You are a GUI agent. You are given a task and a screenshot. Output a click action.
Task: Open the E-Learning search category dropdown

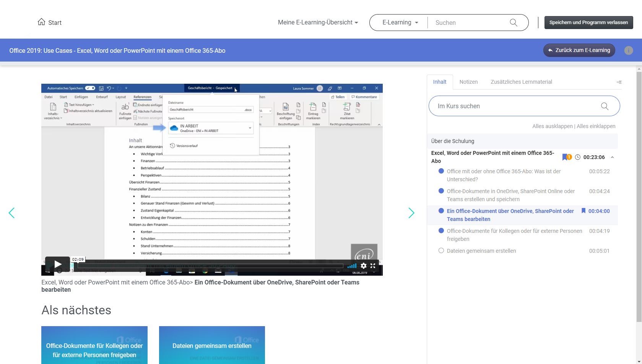click(400, 22)
